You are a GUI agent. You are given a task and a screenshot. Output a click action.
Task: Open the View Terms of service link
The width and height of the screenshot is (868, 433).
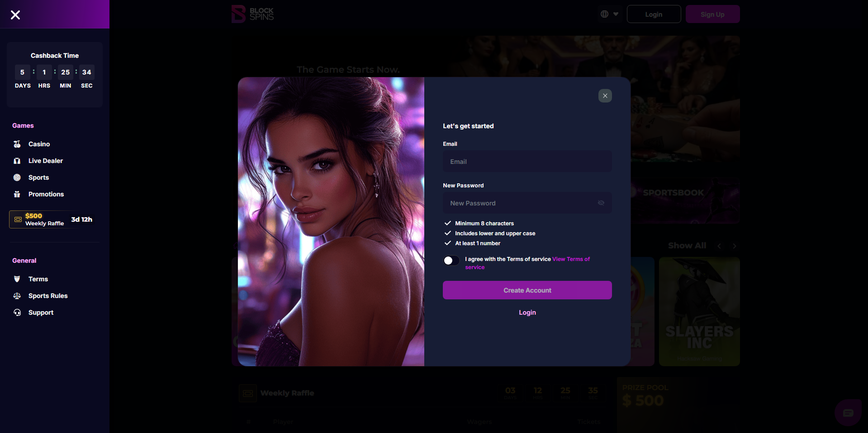click(528, 263)
